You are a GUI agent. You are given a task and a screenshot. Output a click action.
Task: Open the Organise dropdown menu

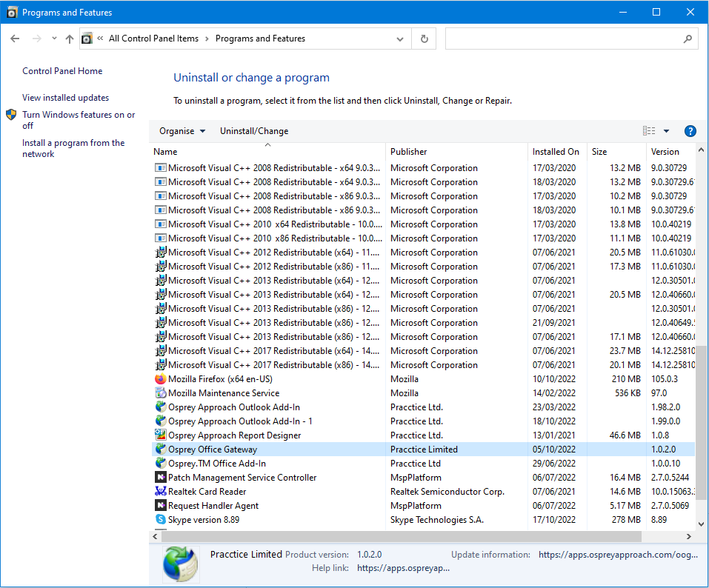point(182,131)
